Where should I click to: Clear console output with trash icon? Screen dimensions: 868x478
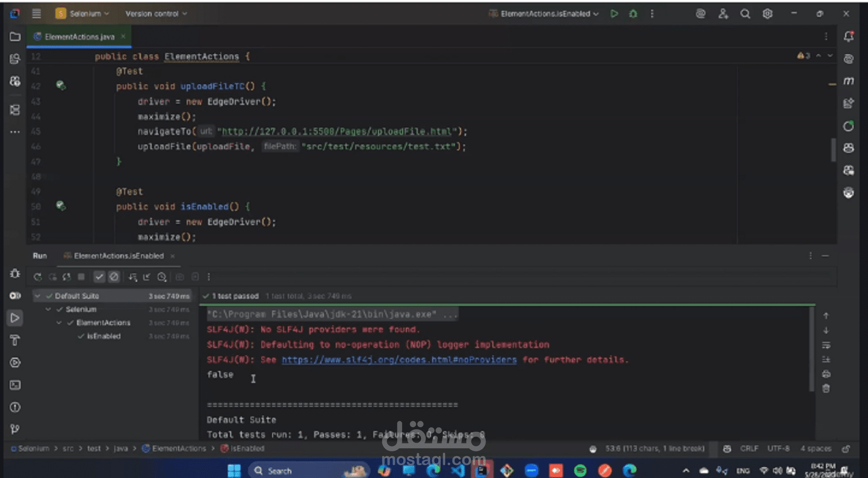(826, 388)
